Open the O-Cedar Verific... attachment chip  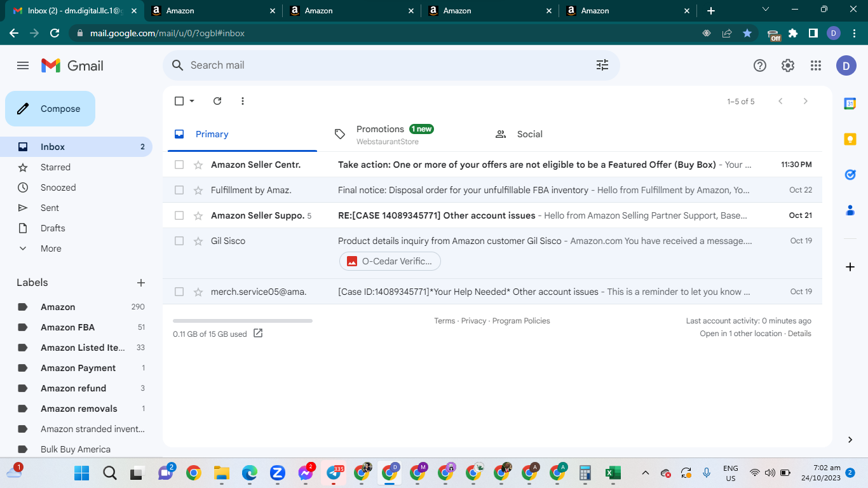390,261
